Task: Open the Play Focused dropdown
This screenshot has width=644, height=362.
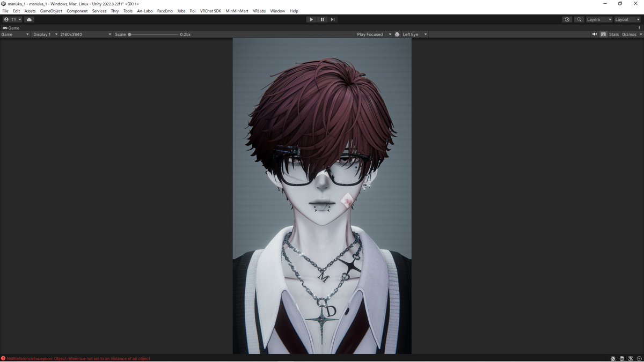Action: click(x=374, y=34)
